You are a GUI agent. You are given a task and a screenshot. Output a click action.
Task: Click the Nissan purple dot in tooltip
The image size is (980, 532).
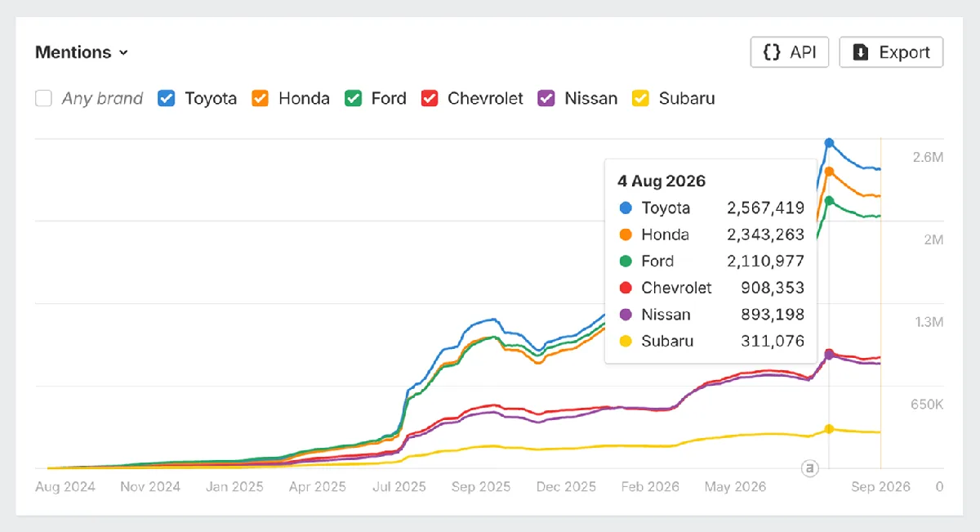[x=626, y=315]
